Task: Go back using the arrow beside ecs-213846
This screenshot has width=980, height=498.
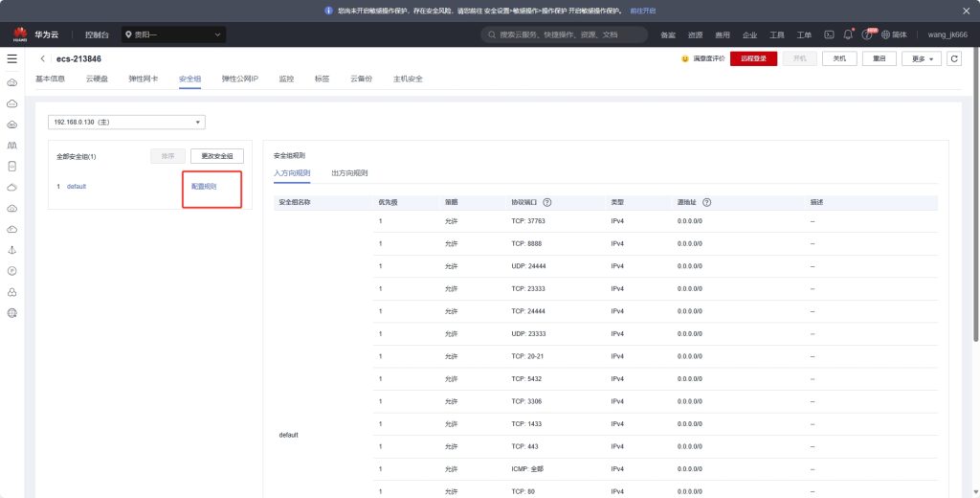Action: 42,58
